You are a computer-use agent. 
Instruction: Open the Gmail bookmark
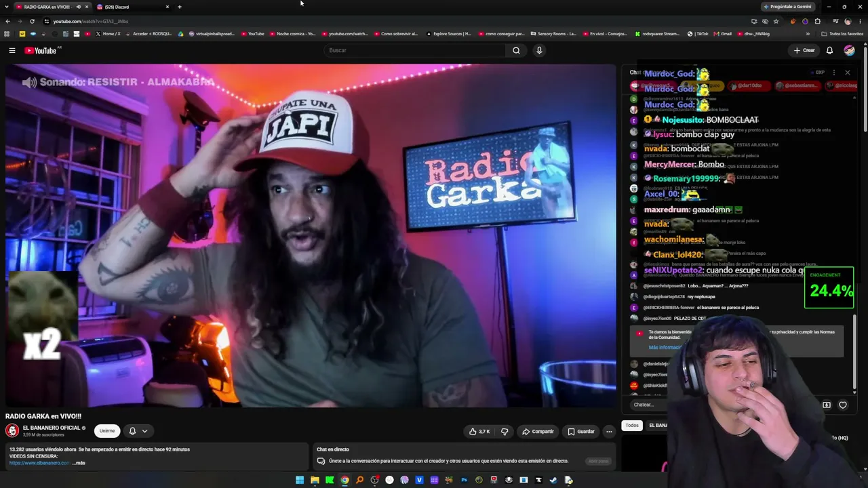tap(723, 33)
